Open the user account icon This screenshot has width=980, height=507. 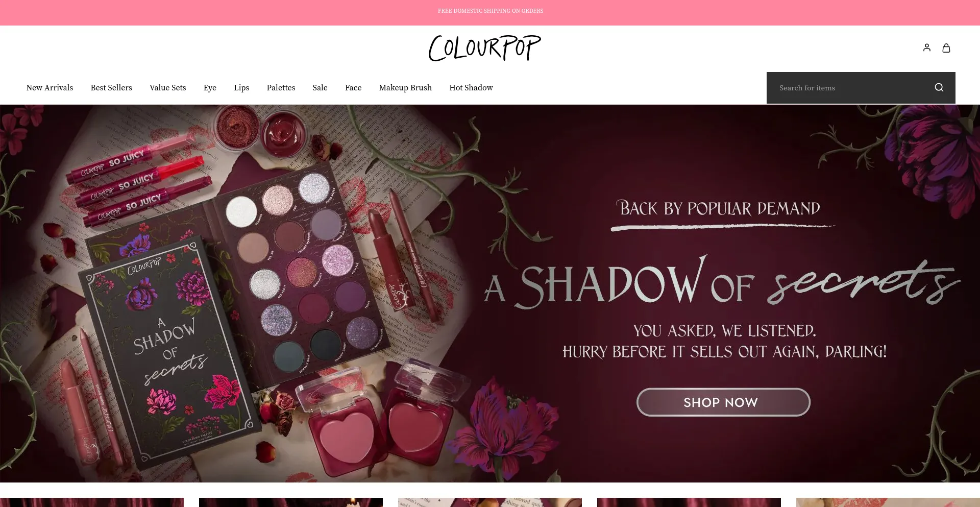[x=927, y=47]
